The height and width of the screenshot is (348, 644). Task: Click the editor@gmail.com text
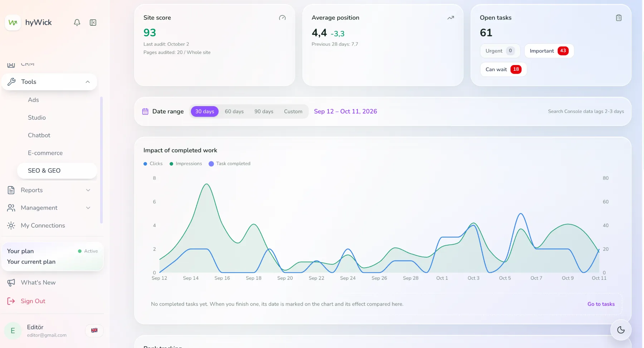tap(47, 335)
